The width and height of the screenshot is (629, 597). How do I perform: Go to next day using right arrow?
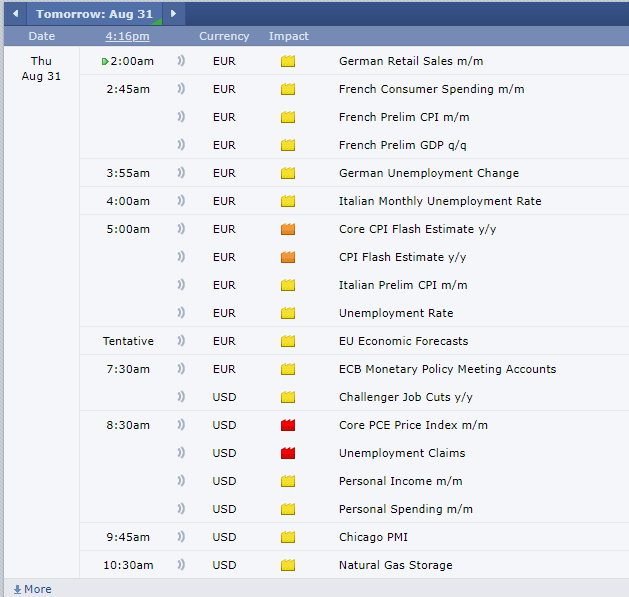click(173, 14)
